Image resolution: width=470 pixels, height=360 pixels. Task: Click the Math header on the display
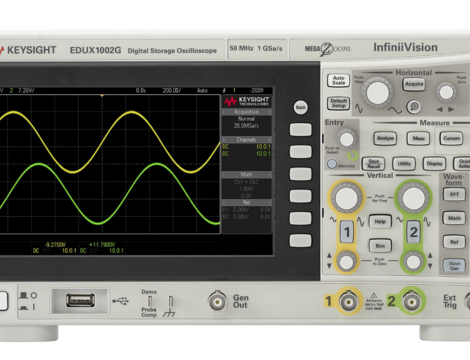pyautogui.click(x=247, y=174)
